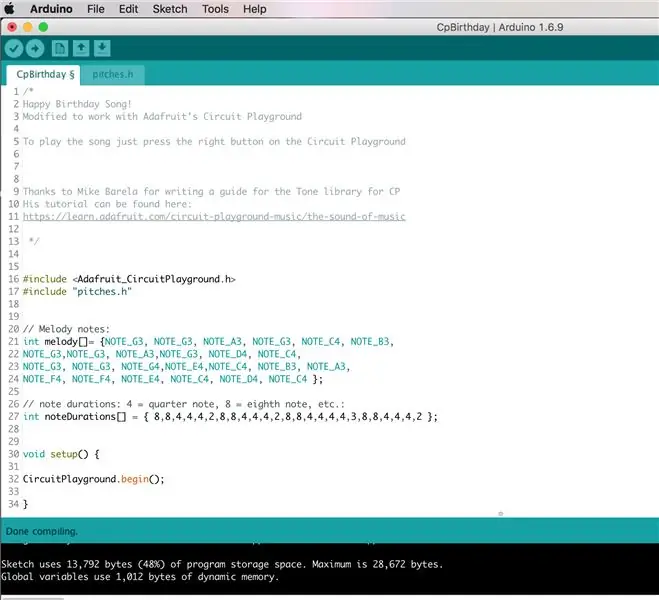Click line number 34 in the gutter
The height and width of the screenshot is (600, 659).
click(13, 504)
